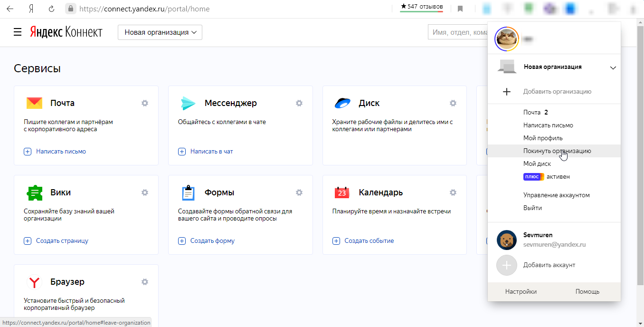Click the lock icon in address bar
Viewport: 644px width, 327px height.
(71, 9)
